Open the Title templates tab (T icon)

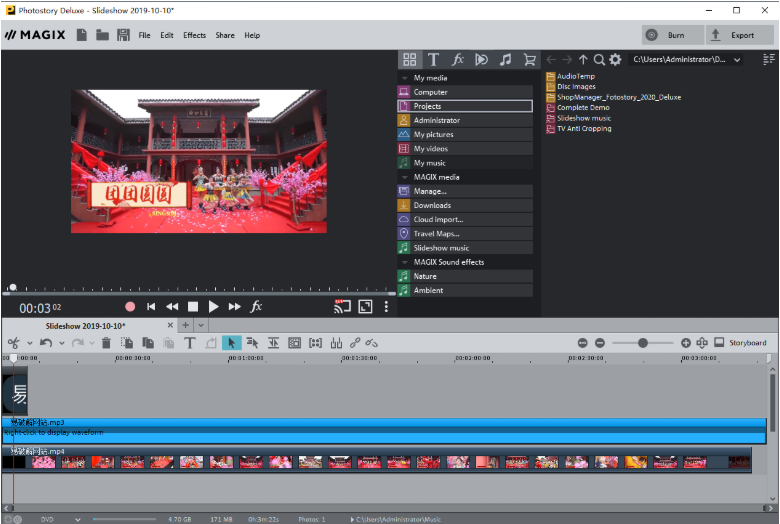(x=433, y=60)
